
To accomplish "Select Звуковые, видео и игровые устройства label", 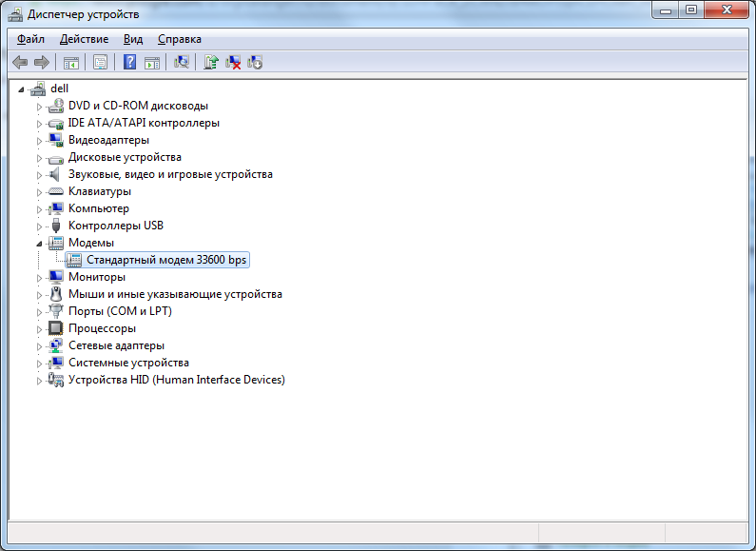I will click(x=170, y=174).
